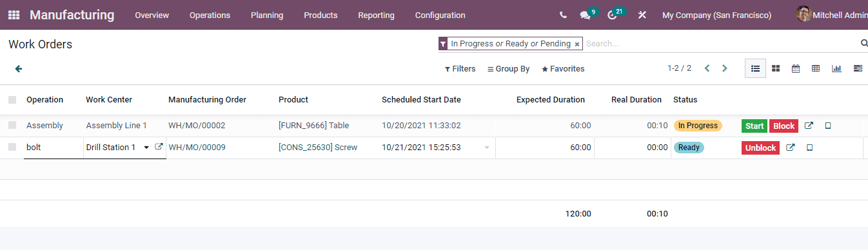Expand the Work Center dropdown for Drill Station 1

(x=146, y=148)
